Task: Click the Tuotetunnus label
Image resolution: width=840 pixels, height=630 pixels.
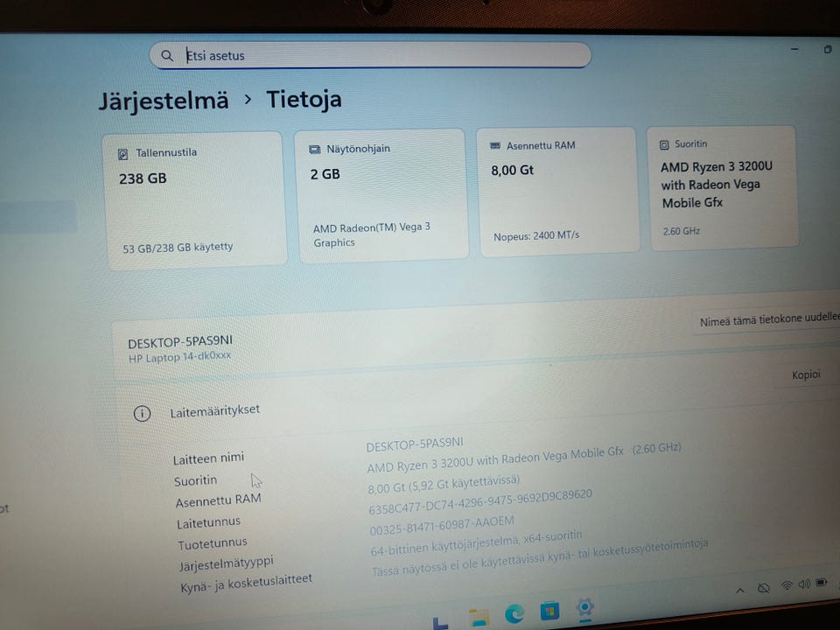Action: pos(212,543)
